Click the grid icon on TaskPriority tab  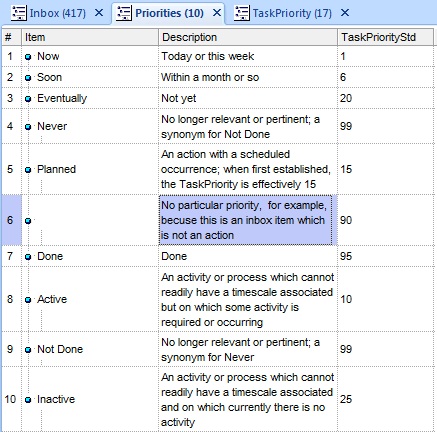tap(241, 13)
